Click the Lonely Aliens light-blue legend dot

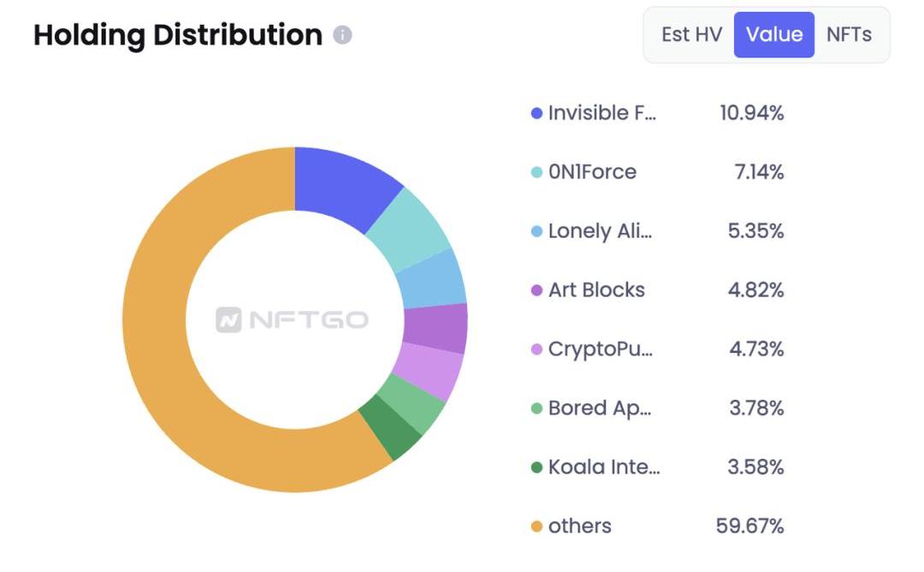click(536, 231)
